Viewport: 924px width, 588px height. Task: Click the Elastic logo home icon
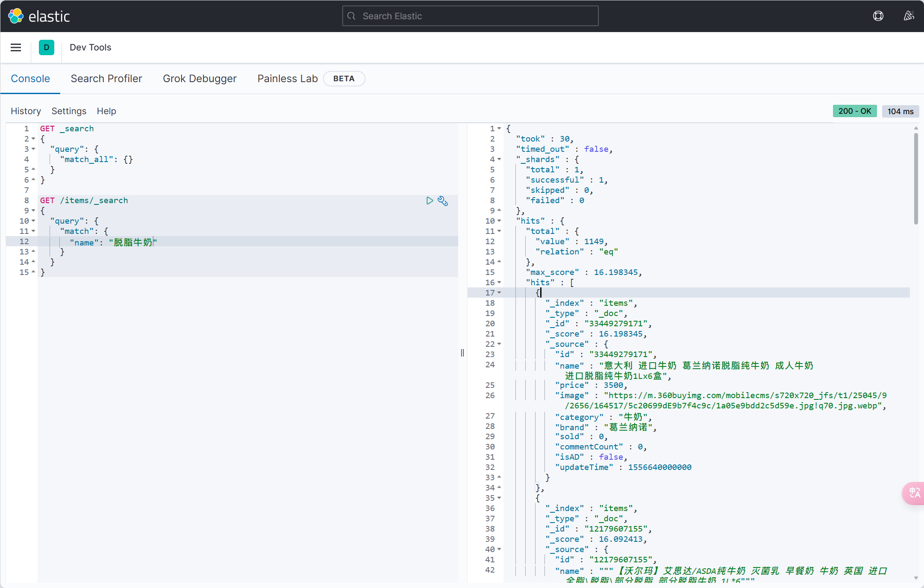(x=16, y=16)
